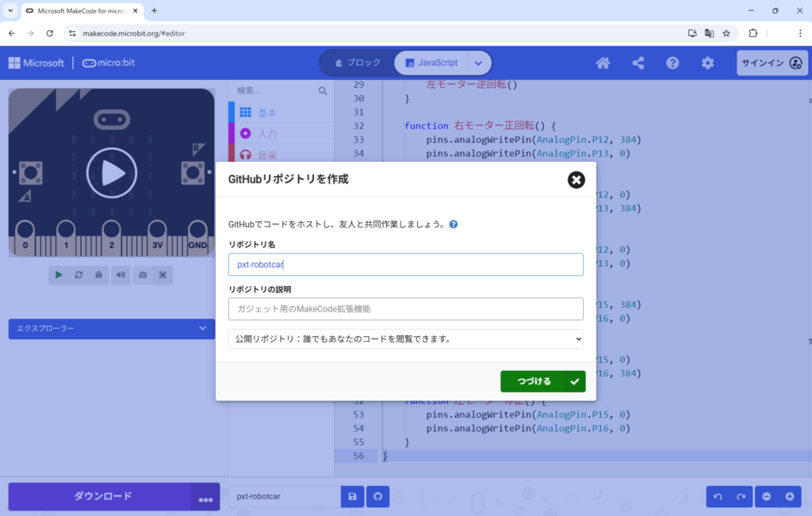Click the browser reload button

pyautogui.click(x=50, y=33)
